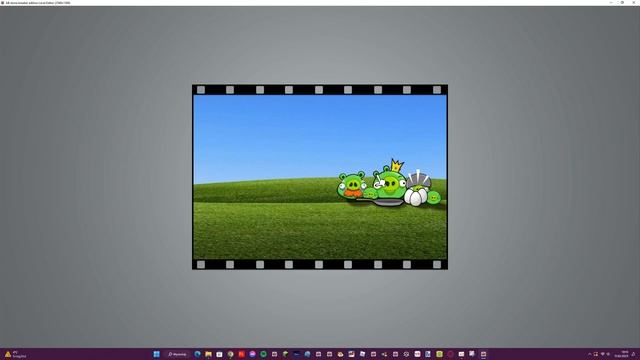Screen dimensions: 640x360
Task: Open the volume tray icon
Action: tap(608, 354)
